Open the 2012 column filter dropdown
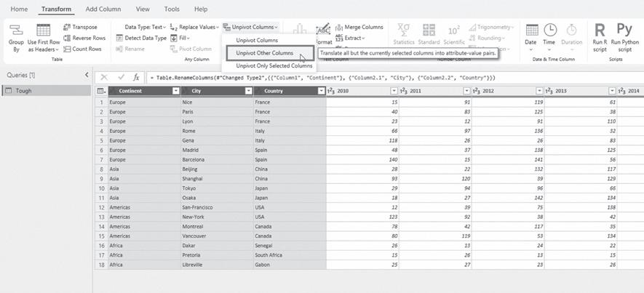 (x=539, y=91)
